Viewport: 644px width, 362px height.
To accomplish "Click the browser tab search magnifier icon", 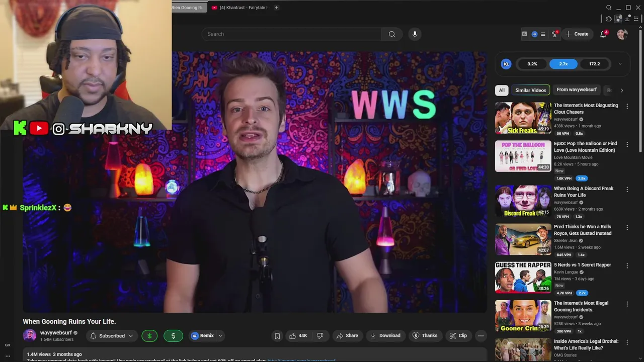I will coord(609,8).
